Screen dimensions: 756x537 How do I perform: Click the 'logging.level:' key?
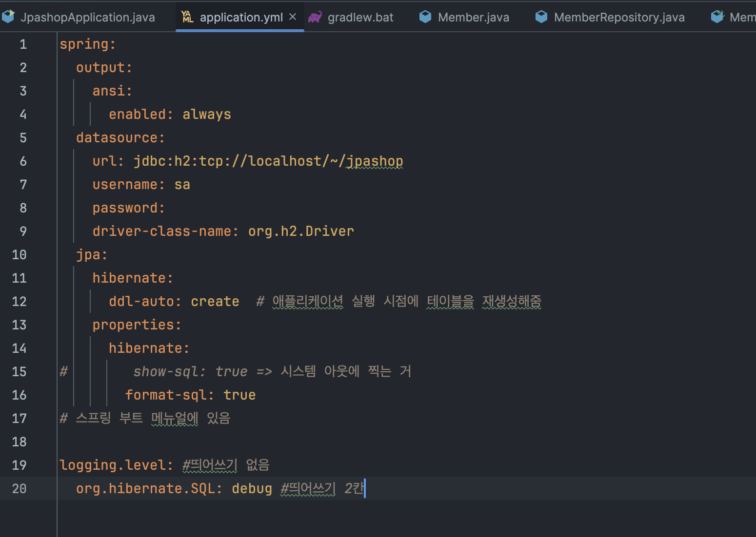pos(116,465)
